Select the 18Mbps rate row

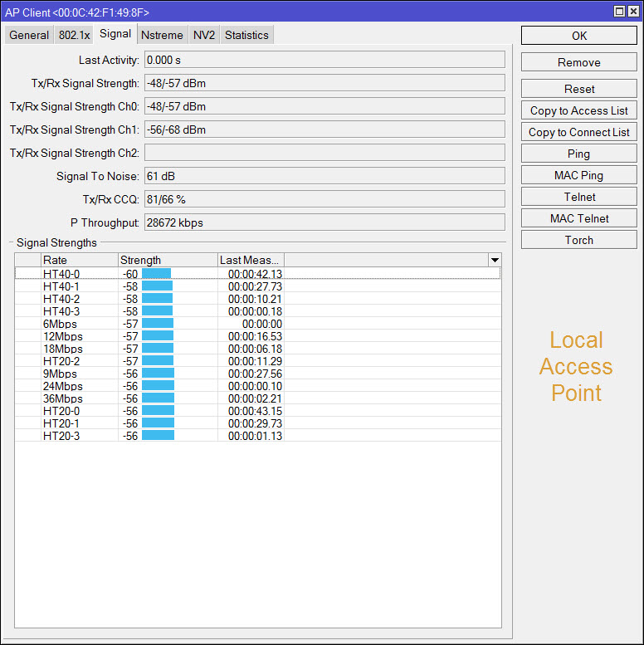tap(258, 349)
